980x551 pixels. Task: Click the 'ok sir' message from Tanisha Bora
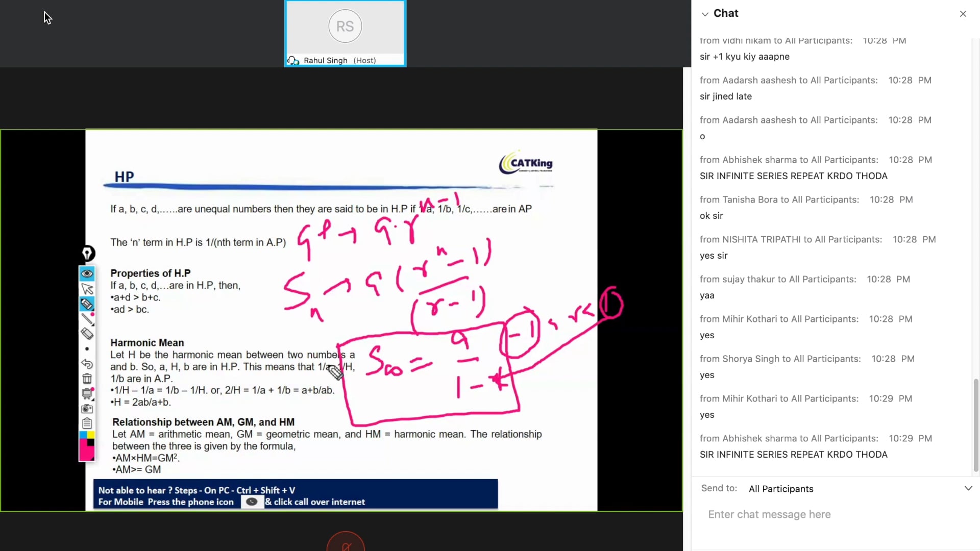click(711, 216)
